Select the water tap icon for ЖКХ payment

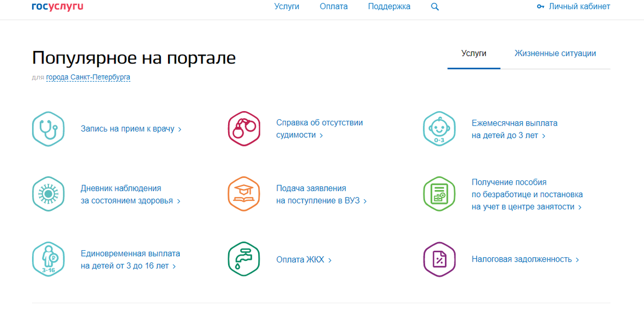point(244,259)
